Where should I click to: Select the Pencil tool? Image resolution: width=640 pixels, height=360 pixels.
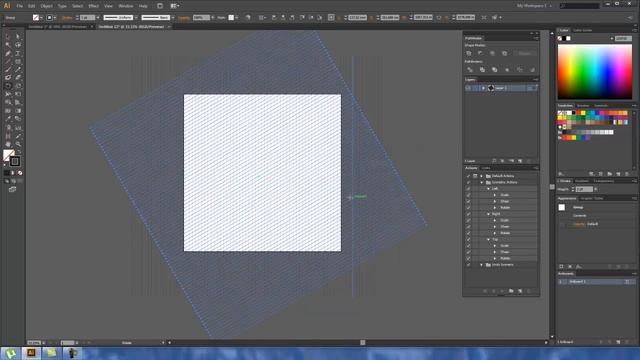[18, 70]
